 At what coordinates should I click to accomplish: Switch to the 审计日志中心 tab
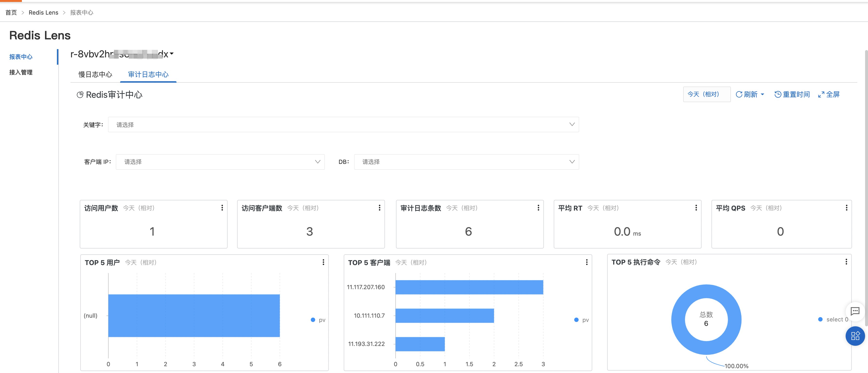(148, 74)
